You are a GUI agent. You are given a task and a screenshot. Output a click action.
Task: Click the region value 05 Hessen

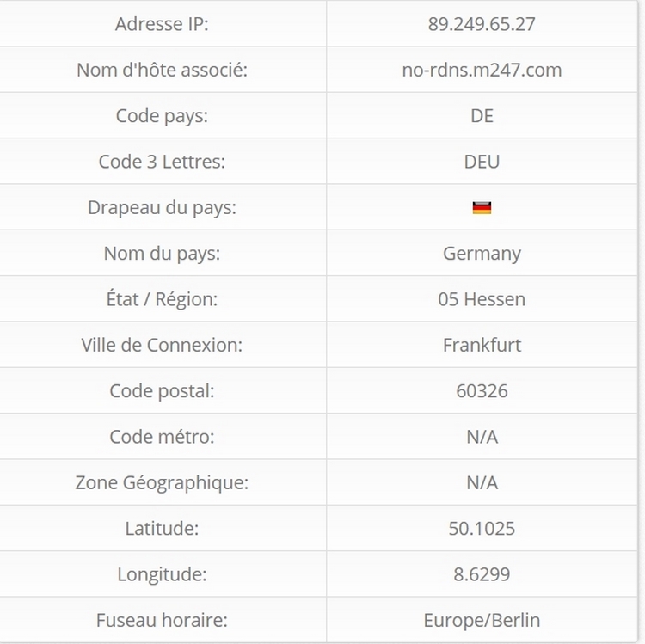coord(482,299)
